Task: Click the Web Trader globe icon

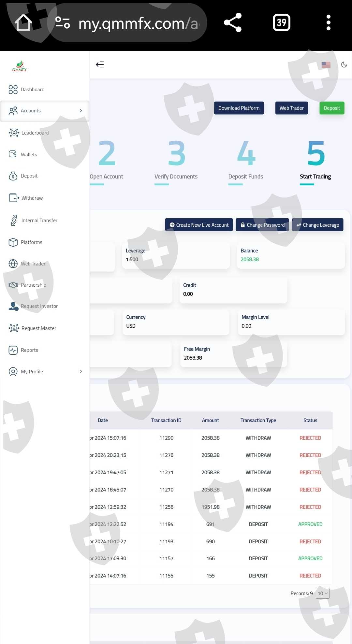Action: [13, 264]
